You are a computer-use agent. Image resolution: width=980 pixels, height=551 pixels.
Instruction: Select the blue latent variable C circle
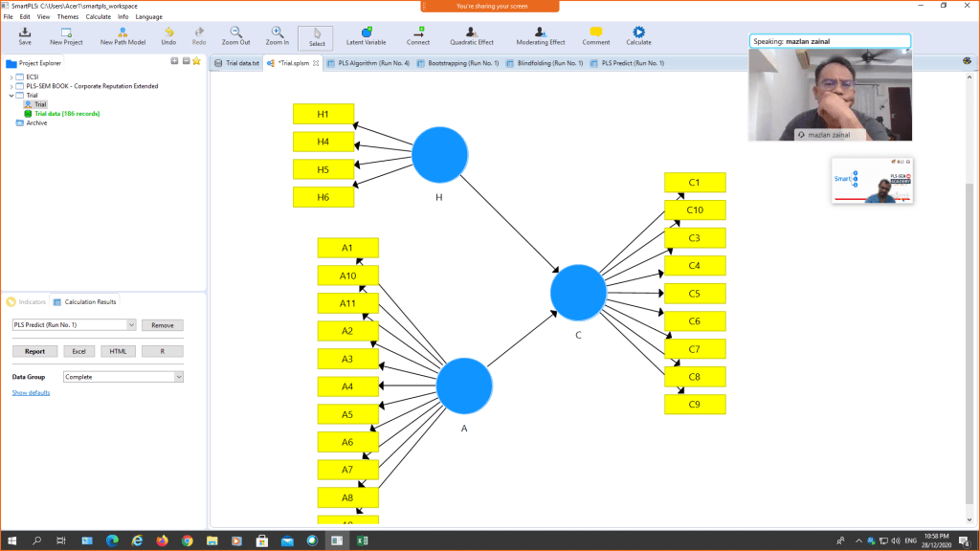[x=578, y=292]
